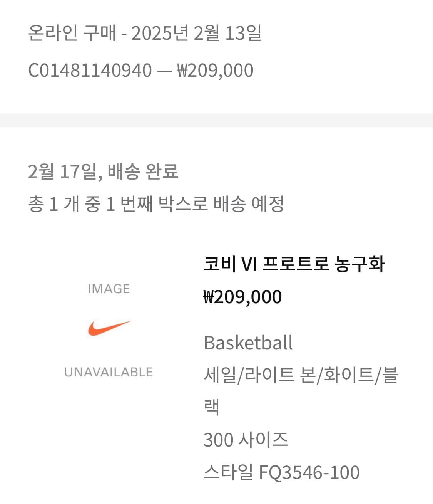Click the 2월 17일 delivery date
The image size is (433, 504).
[62, 171]
